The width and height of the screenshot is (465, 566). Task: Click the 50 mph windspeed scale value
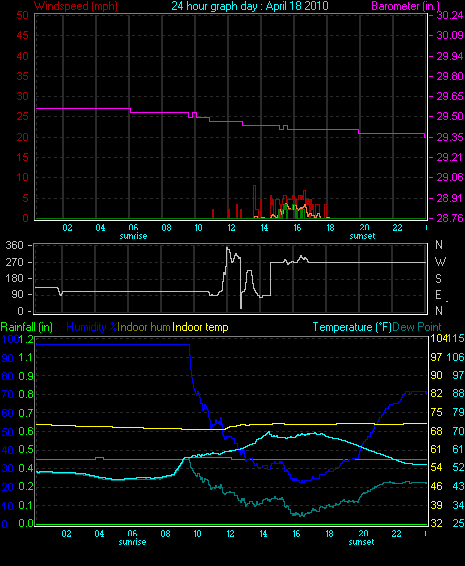[22, 15]
